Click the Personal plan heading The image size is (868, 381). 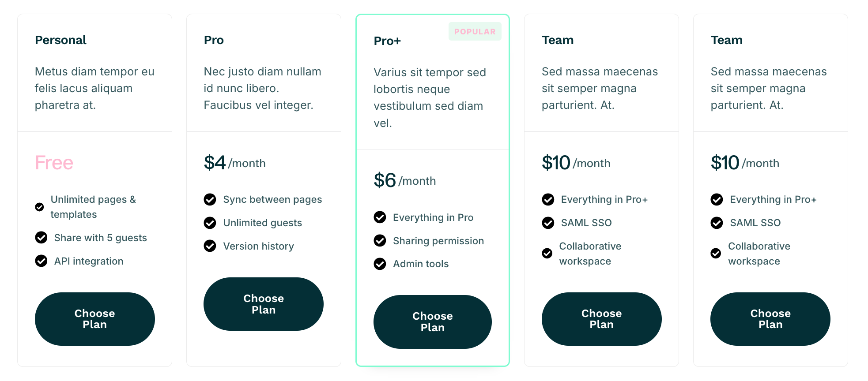[60, 40]
